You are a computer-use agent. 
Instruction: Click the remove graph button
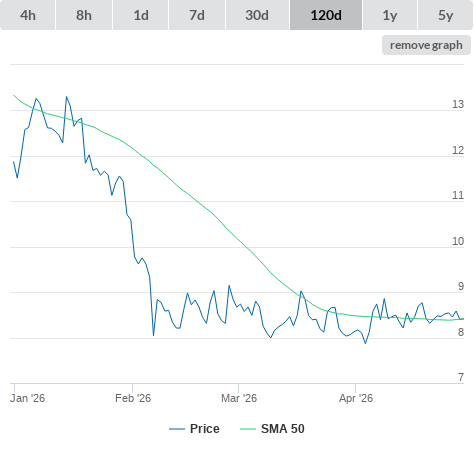pos(426,45)
